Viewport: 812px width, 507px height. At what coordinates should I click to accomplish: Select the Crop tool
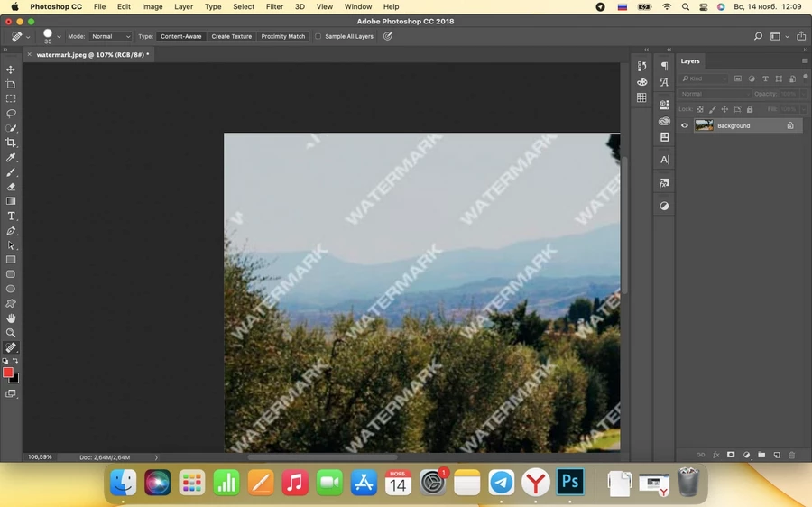pos(11,143)
